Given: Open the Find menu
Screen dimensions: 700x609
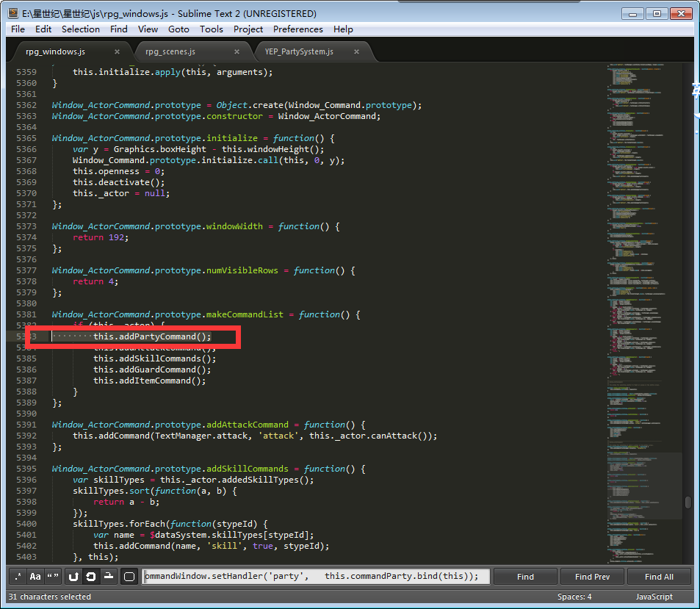Looking at the screenshot, I should click(x=119, y=29).
